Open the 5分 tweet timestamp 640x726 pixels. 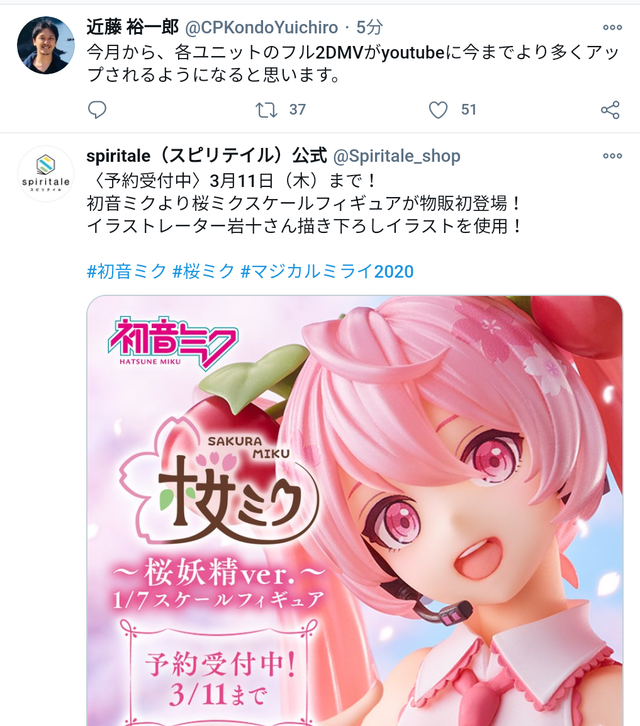pos(369,28)
